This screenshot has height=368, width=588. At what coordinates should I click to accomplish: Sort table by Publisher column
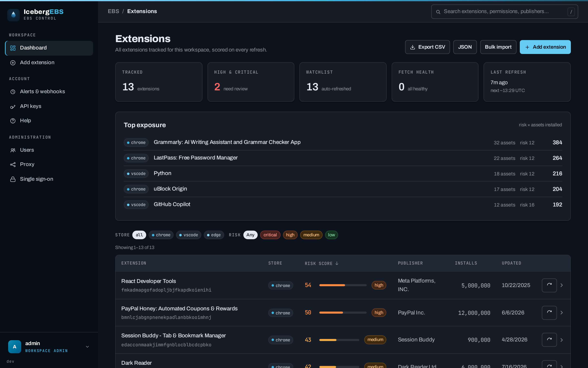(x=410, y=263)
